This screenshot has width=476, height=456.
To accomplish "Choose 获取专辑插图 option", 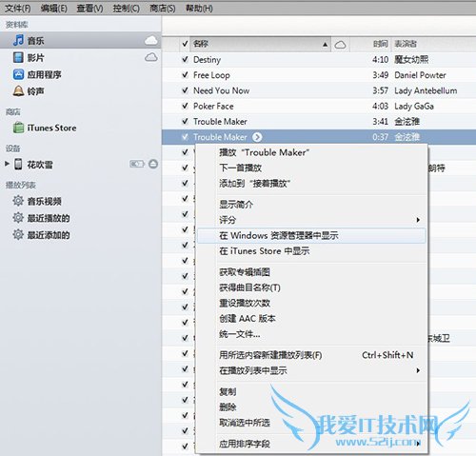I will click(x=311, y=272).
